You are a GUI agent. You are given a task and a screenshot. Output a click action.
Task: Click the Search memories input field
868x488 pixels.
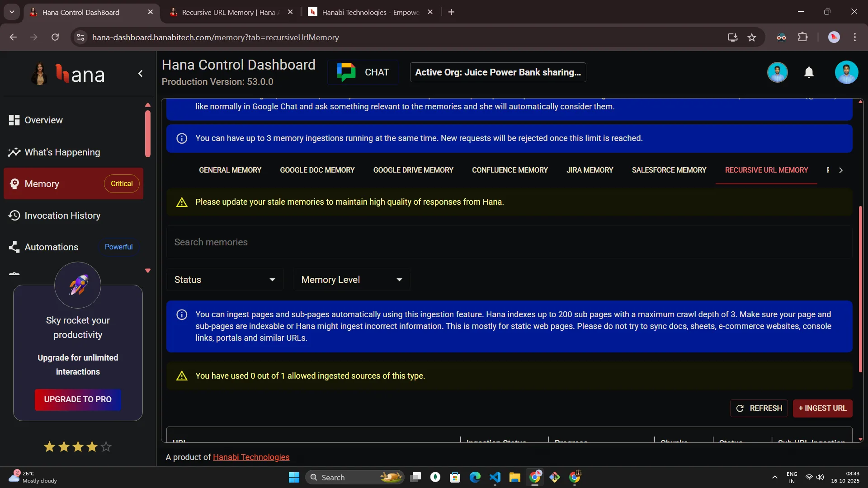pos(509,242)
